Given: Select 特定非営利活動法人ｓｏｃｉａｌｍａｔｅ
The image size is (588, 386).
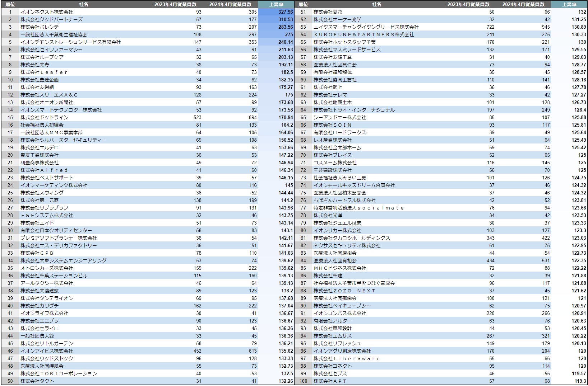Looking at the screenshot, I should pyautogui.click(x=359, y=208).
